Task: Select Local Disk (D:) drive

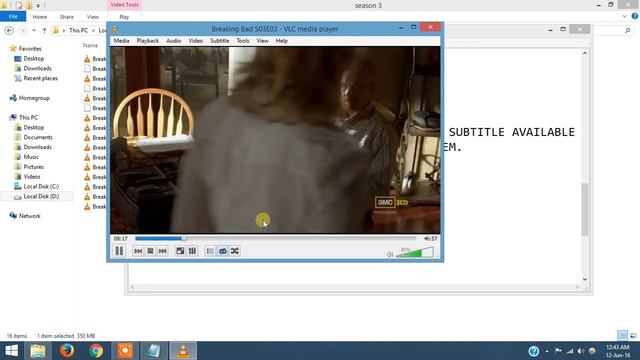Action: pyautogui.click(x=41, y=196)
